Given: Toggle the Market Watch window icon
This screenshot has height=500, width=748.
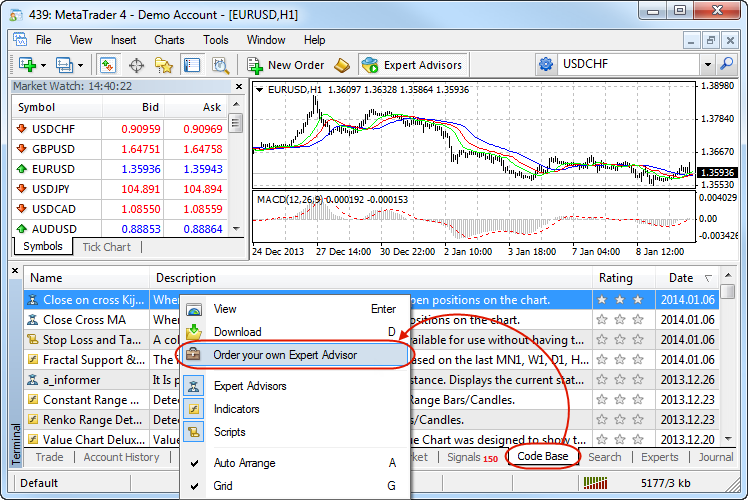Looking at the screenshot, I should tap(108, 65).
